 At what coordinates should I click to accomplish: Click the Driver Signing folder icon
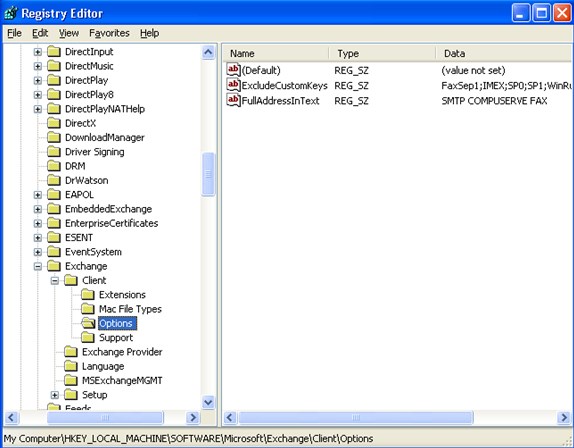(x=54, y=152)
